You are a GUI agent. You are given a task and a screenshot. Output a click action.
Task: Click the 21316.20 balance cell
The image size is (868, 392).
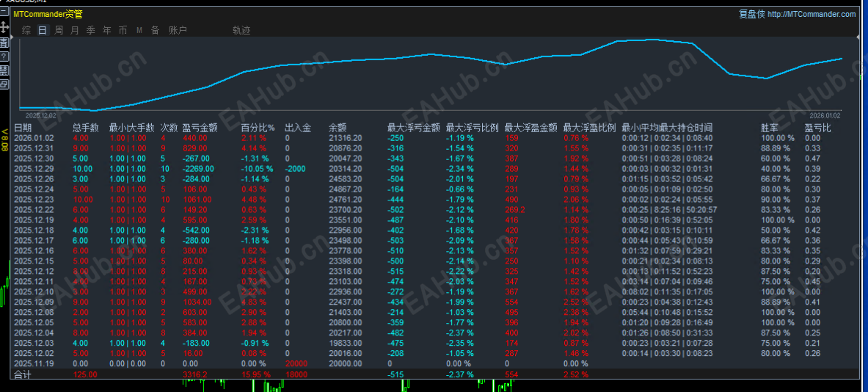346,138
